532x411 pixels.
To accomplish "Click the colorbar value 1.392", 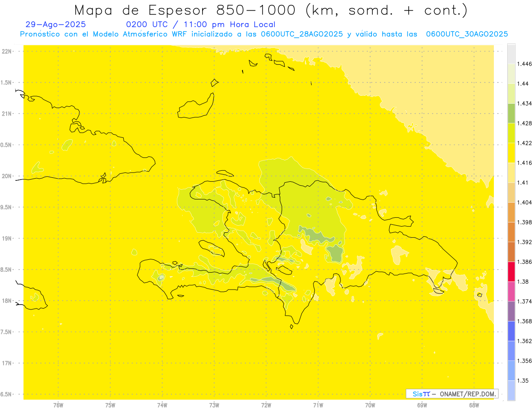I will tap(524, 242).
